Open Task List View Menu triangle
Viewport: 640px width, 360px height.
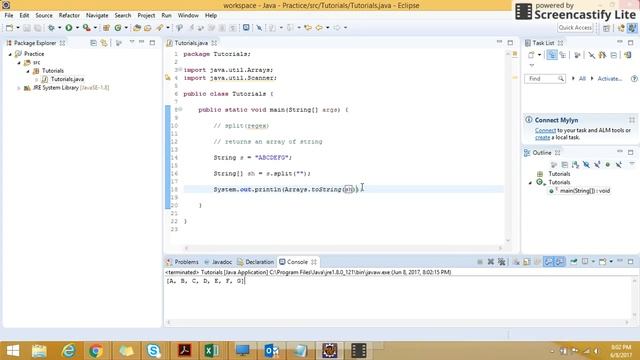(532, 65)
